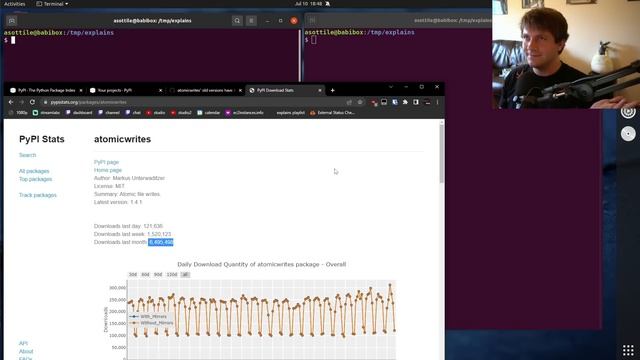Open the Terminal app menu in top bar
This screenshot has width=640, height=360.
52,4
